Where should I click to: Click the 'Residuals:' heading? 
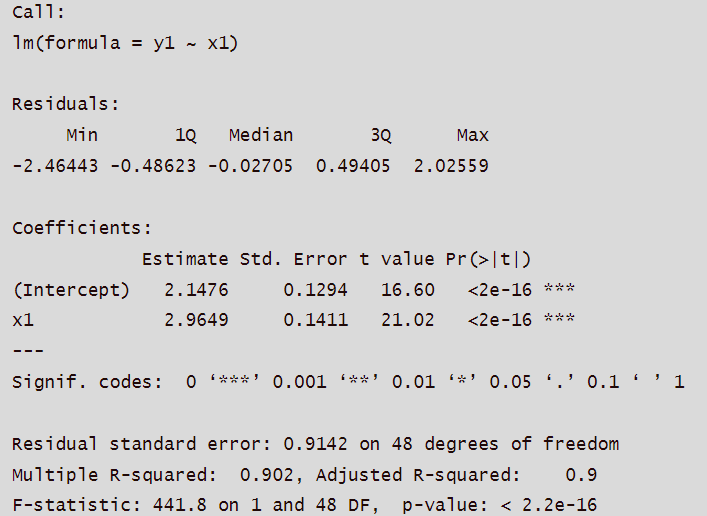click(x=65, y=103)
